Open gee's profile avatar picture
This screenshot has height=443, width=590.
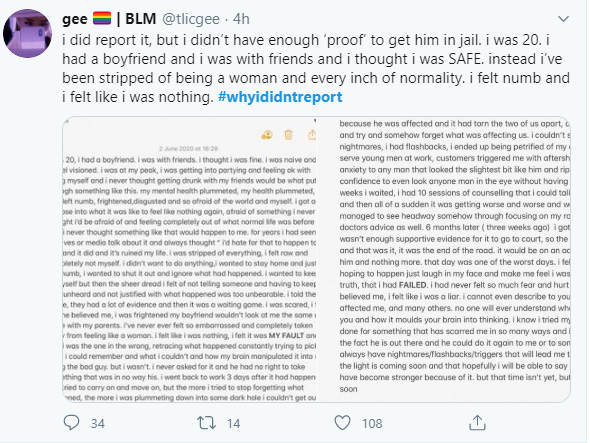click(27, 33)
